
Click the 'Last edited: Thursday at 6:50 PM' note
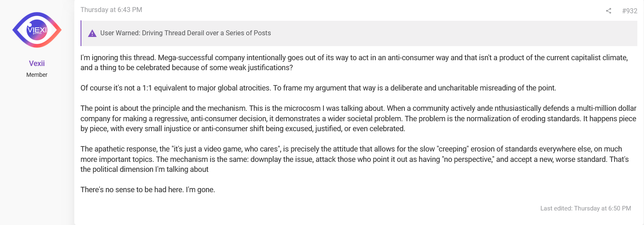pos(585,208)
